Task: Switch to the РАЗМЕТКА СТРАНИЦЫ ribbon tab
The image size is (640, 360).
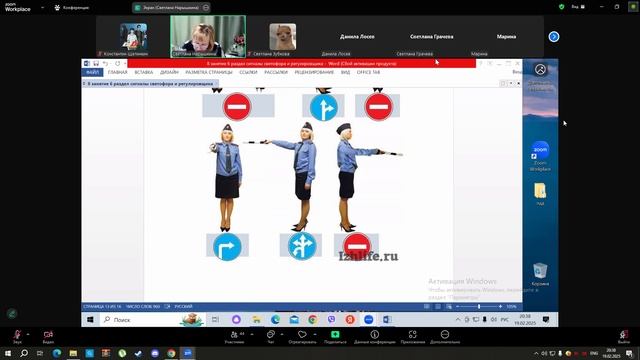Action: point(209,72)
